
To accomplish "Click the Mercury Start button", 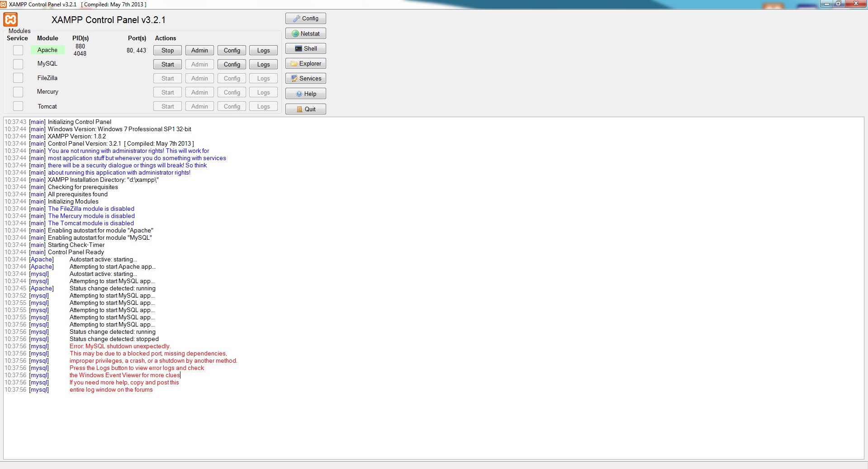I will click(167, 92).
